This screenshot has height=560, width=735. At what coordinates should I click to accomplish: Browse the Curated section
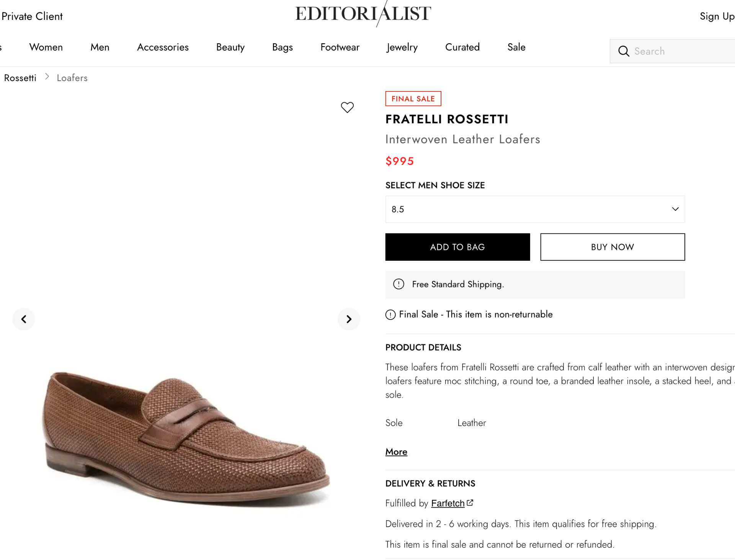462,47
